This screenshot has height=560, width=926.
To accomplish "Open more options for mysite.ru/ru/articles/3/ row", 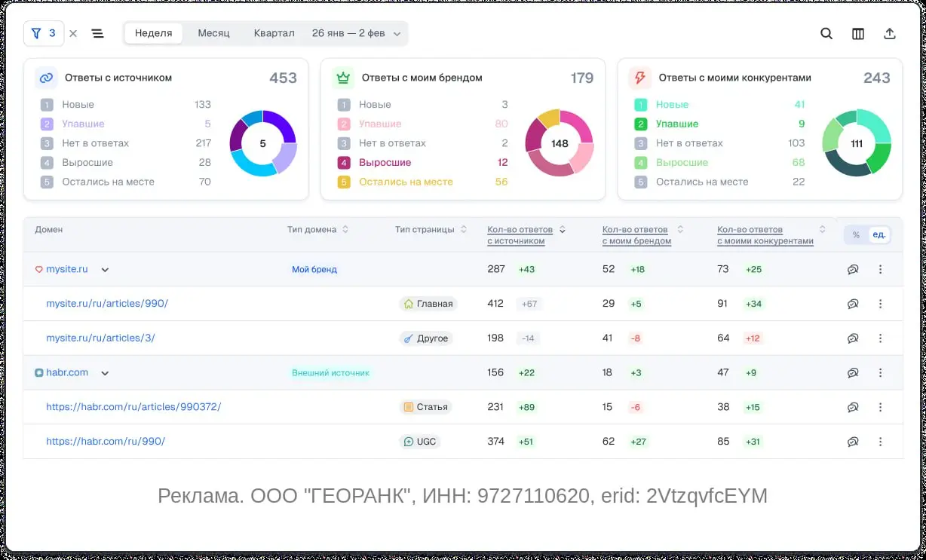I will (x=880, y=338).
